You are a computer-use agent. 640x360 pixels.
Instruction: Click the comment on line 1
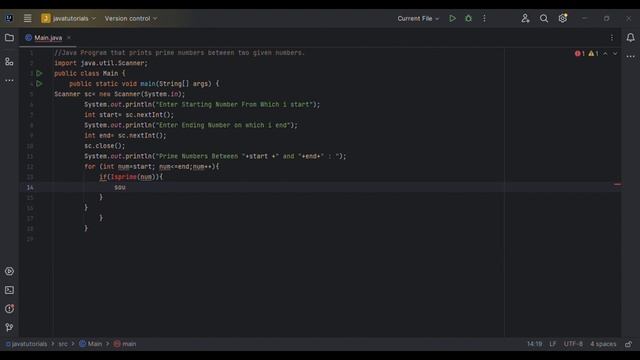pyautogui.click(x=180, y=53)
